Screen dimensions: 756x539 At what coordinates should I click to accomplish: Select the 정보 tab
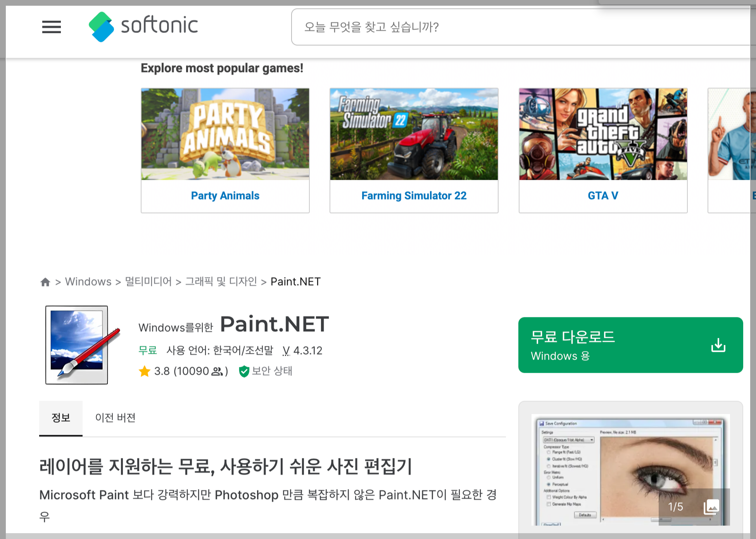tap(61, 418)
